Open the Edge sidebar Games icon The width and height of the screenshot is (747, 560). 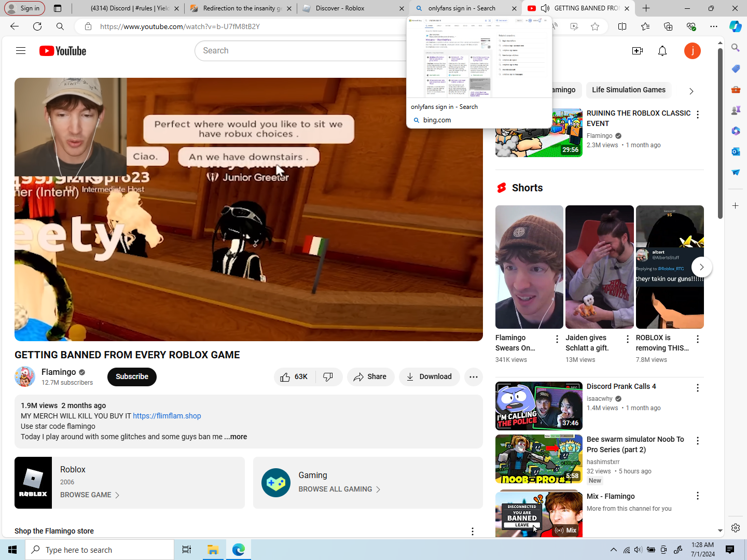pos(736,110)
